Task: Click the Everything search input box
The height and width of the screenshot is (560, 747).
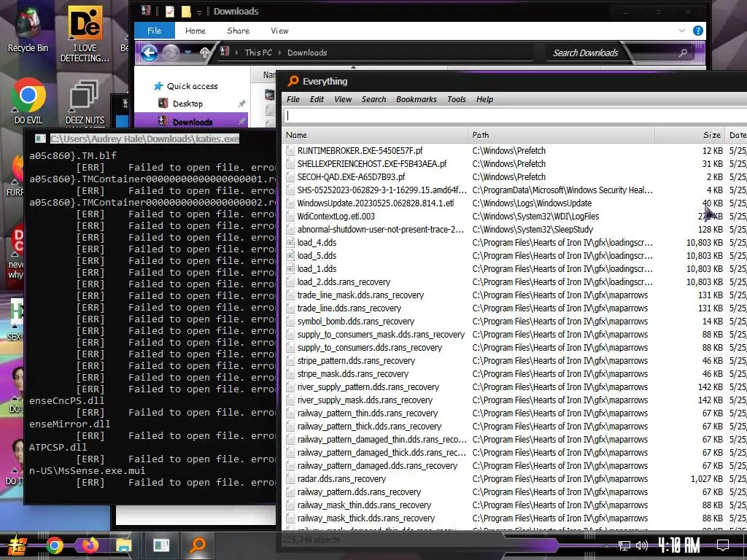Action: [516, 115]
